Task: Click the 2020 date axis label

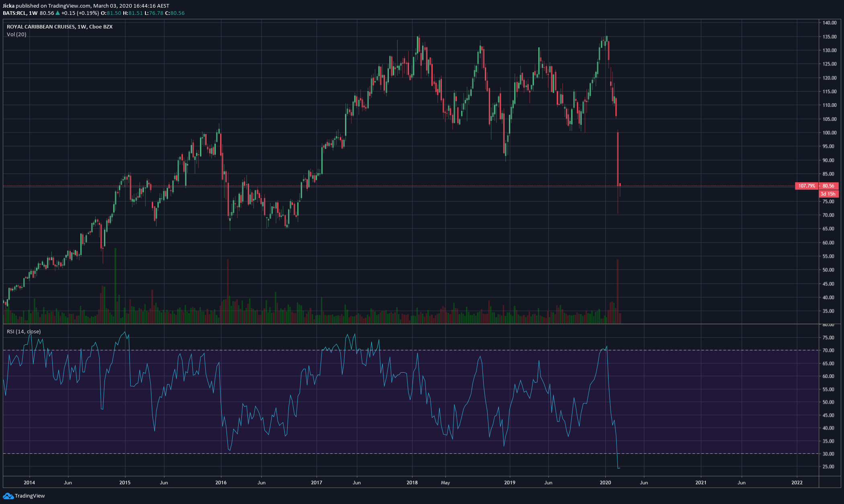Action: [x=605, y=483]
